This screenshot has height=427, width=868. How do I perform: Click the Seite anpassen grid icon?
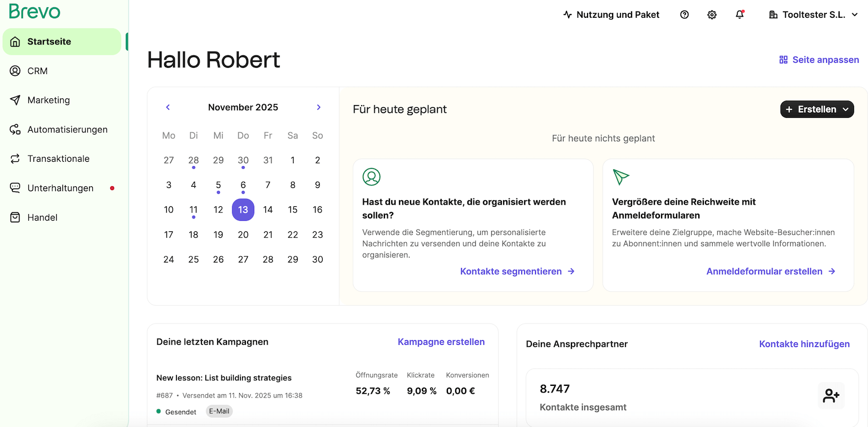(x=784, y=59)
